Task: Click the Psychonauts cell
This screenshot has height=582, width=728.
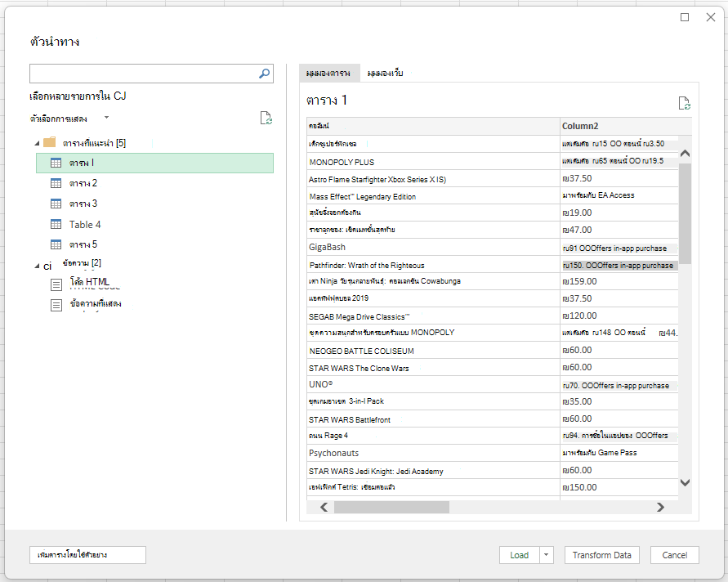Action: [434, 453]
